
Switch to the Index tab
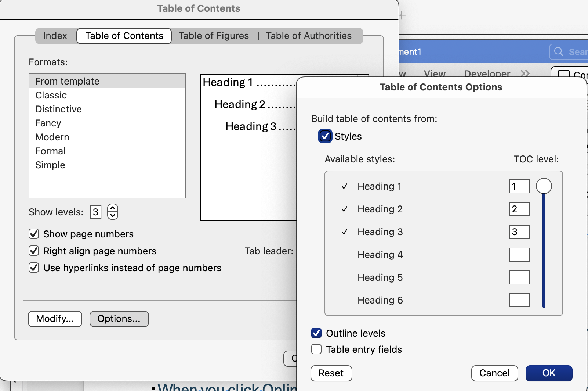click(55, 36)
